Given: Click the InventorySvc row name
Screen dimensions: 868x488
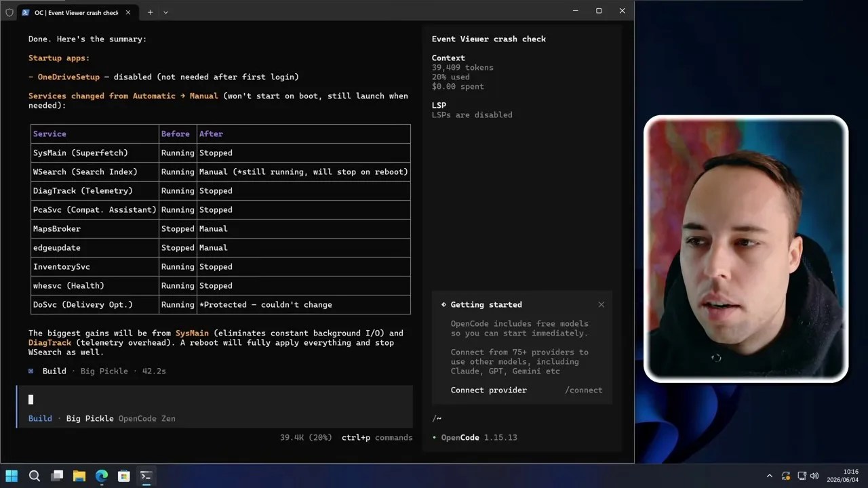Looking at the screenshot, I should pos(62,267).
